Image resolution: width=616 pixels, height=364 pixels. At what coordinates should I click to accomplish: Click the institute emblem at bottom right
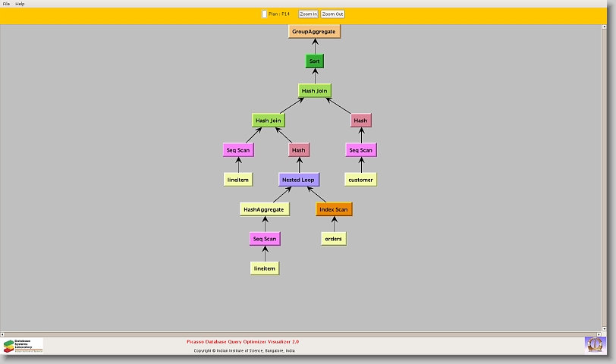pos(595,344)
